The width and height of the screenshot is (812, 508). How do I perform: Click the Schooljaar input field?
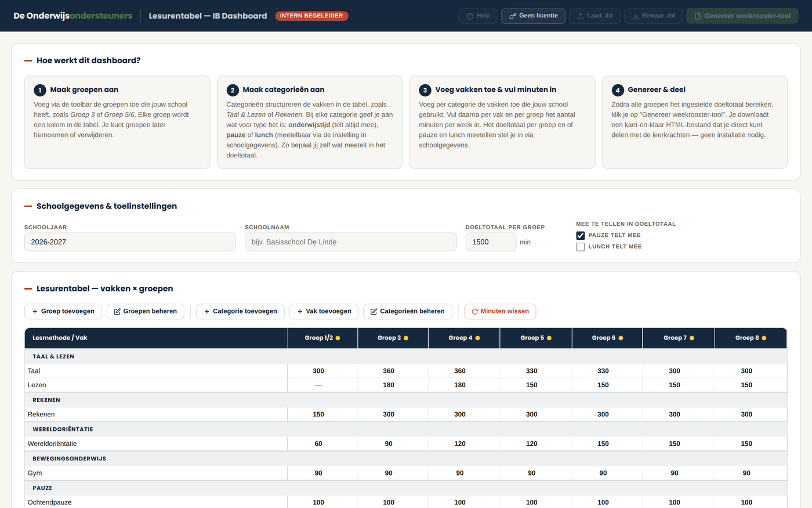point(130,242)
